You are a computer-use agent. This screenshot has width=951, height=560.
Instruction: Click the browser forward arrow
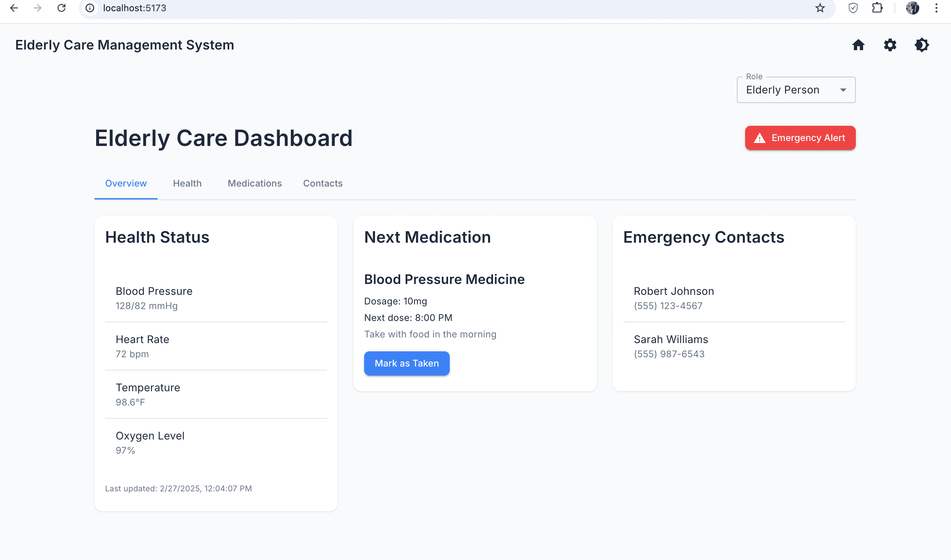click(37, 8)
